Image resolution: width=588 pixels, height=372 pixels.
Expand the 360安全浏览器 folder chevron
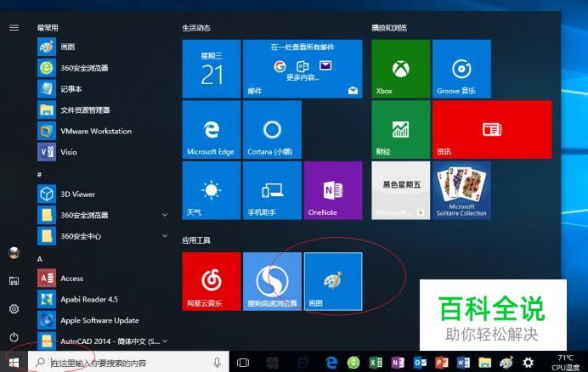point(165,215)
